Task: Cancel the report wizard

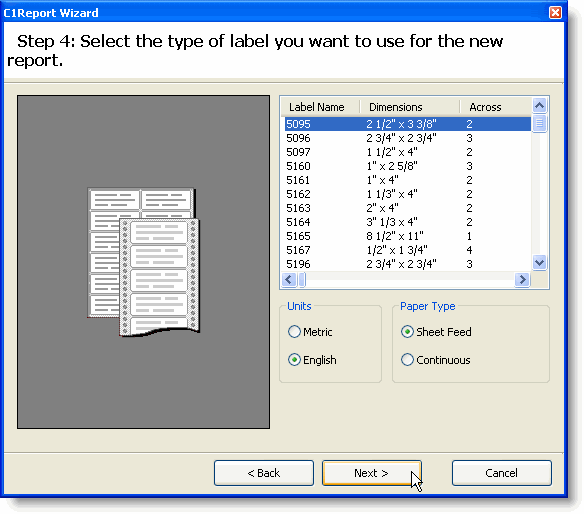Action: point(502,473)
